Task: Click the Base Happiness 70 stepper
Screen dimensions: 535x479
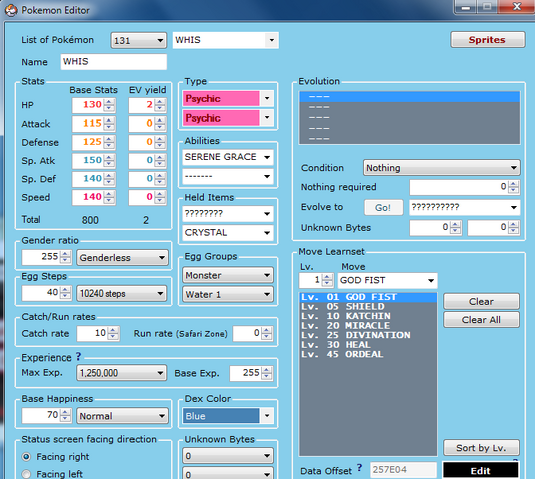Action: point(65,415)
